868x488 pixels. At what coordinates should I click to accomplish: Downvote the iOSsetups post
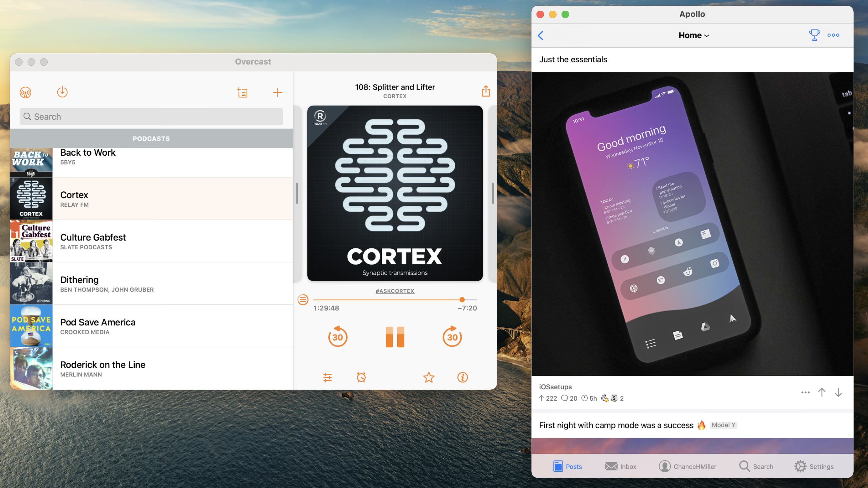[838, 392]
